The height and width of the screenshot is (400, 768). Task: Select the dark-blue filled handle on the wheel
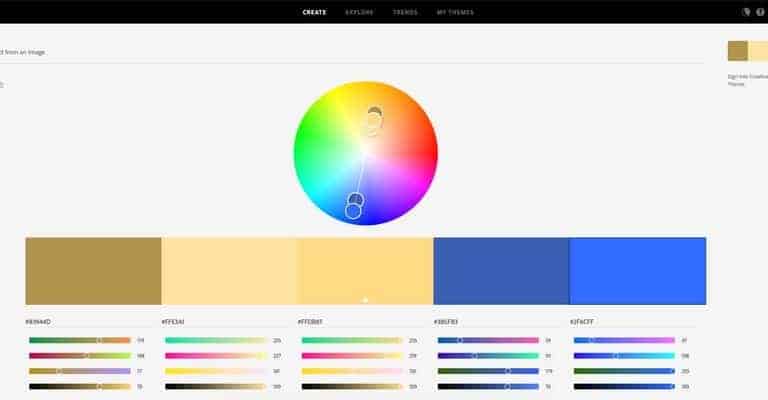pos(356,200)
